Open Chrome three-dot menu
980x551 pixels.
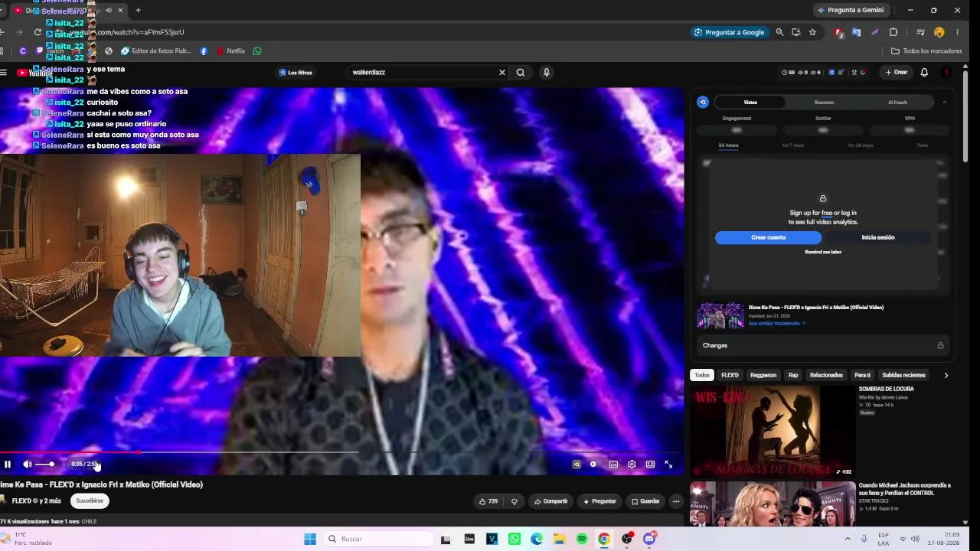tap(957, 32)
